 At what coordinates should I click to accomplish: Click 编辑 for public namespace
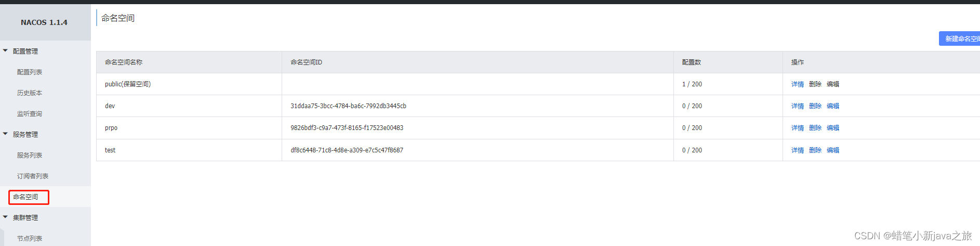point(833,84)
